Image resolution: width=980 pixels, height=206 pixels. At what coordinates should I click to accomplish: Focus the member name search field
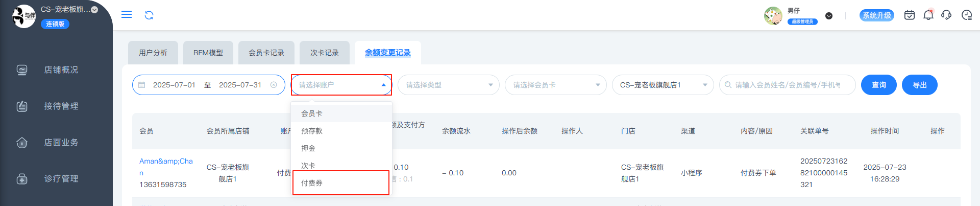(788, 85)
